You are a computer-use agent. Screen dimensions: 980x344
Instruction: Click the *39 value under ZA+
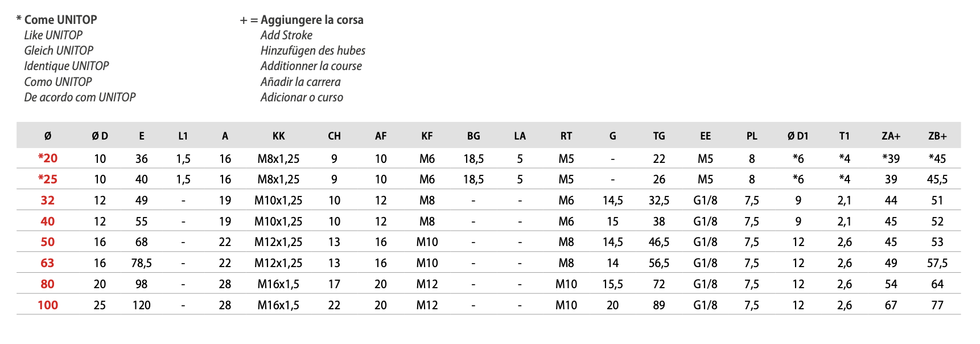[x=891, y=159]
